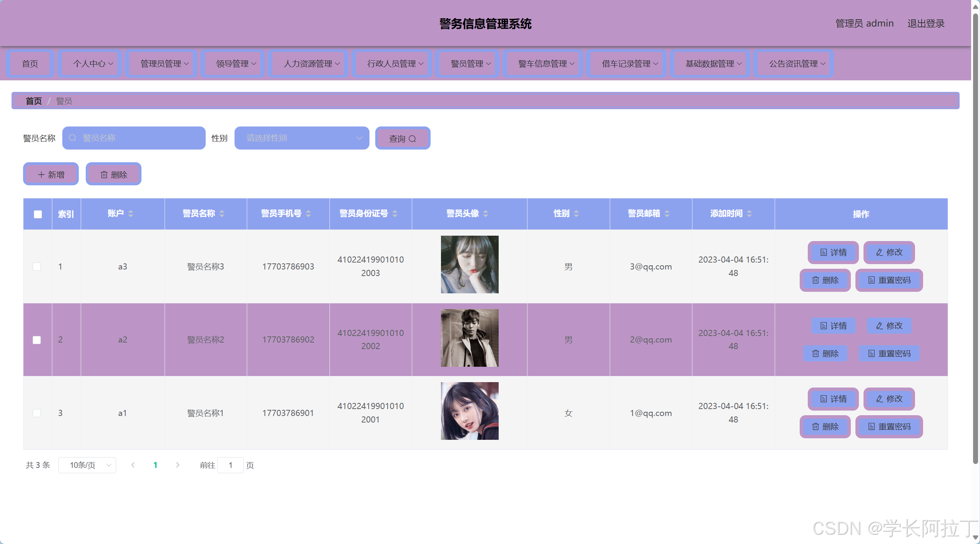Sort by the 警员手机号 column arrows
The width and height of the screenshot is (980, 544).
[x=308, y=214]
